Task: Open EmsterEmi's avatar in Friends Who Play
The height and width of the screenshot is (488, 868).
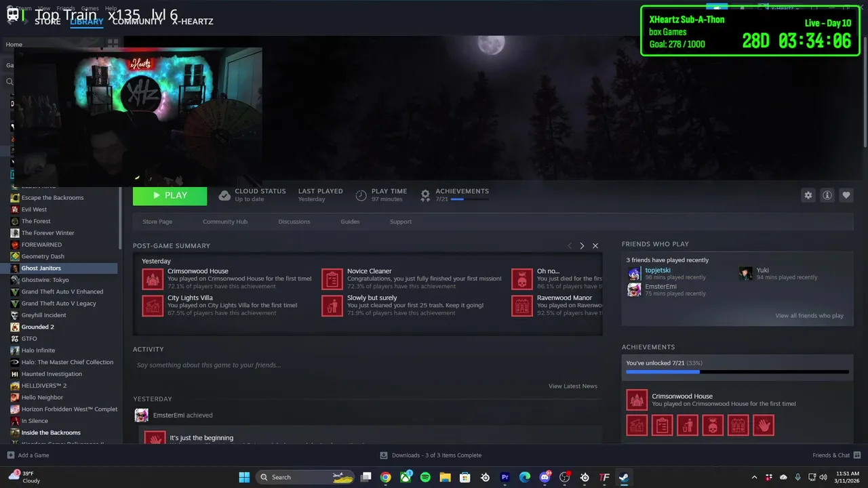Action: [634, 290]
